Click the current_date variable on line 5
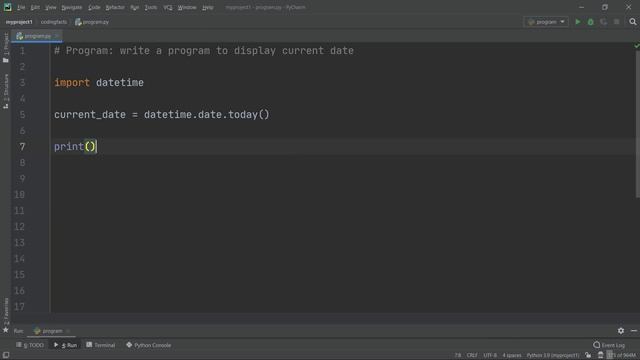Screen dimensions: 640x360 click(x=90, y=115)
